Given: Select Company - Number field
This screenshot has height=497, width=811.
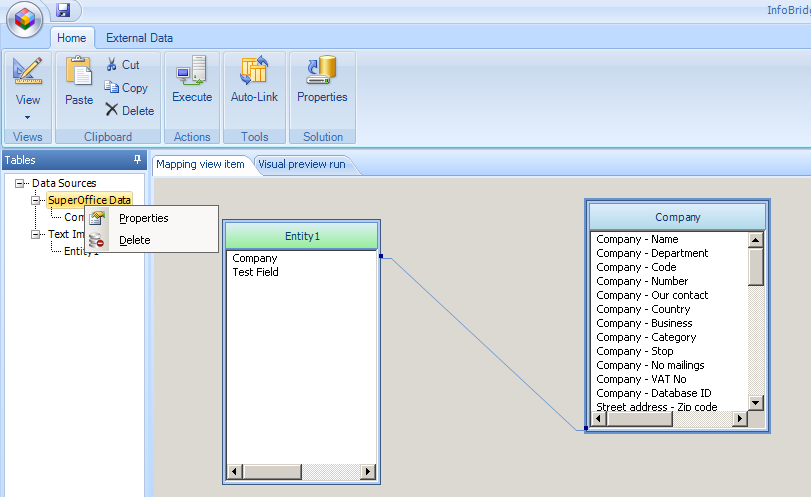Looking at the screenshot, I should point(642,281).
